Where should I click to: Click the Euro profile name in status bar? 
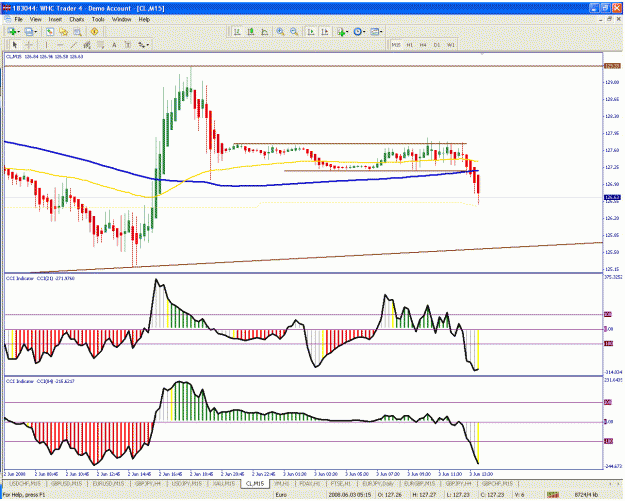tap(281, 495)
